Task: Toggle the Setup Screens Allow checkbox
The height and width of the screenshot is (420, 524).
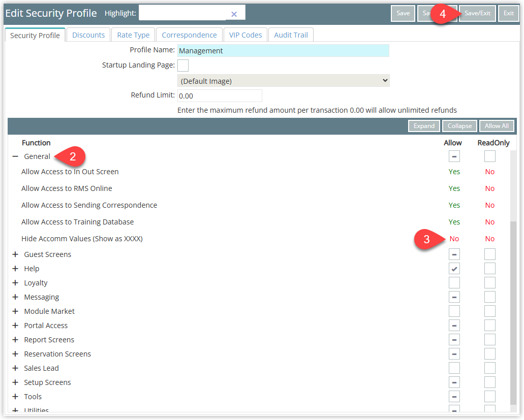Action: click(x=454, y=382)
